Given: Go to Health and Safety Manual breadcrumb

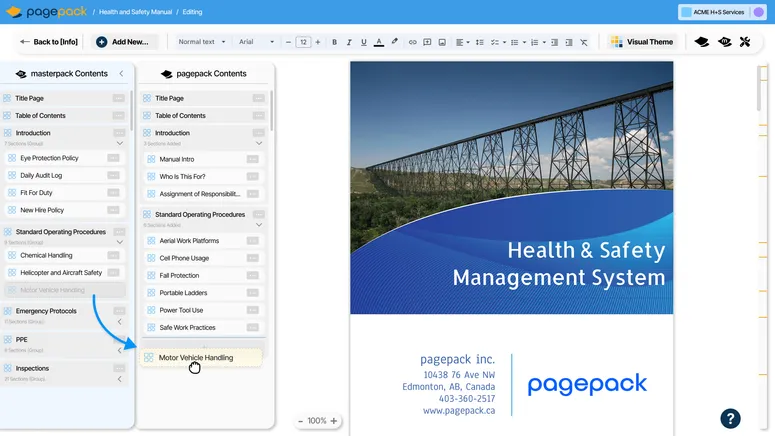Looking at the screenshot, I should (135, 12).
